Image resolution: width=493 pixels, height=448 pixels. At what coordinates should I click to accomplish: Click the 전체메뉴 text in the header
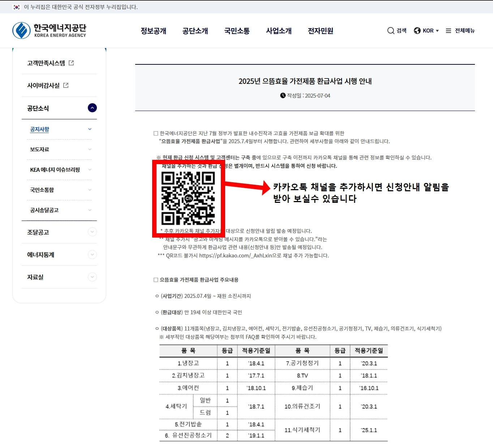click(x=465, y=31)
